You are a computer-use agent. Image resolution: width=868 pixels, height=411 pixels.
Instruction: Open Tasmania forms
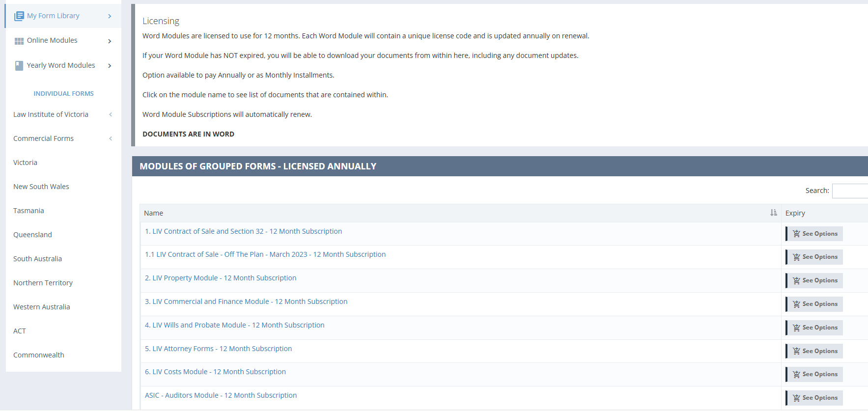pos(28,211)
